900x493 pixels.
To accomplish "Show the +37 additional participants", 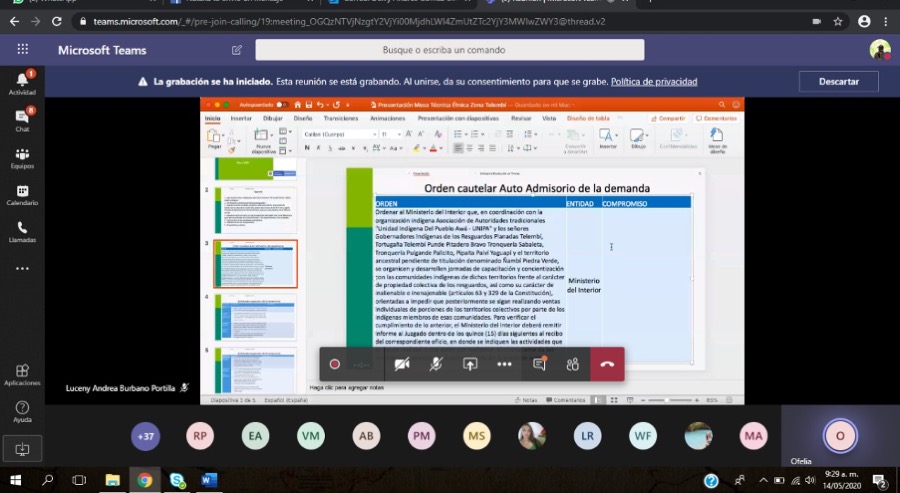I will click(x=146, y=435).
